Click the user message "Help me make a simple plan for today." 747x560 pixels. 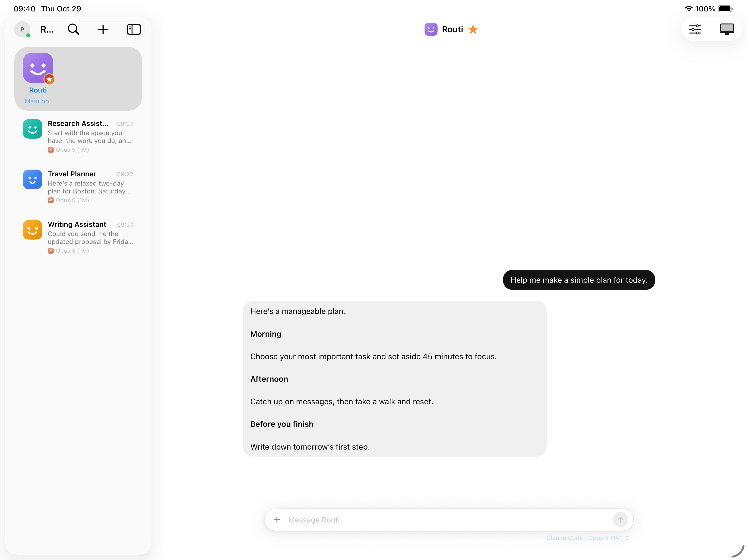(578, 280)
